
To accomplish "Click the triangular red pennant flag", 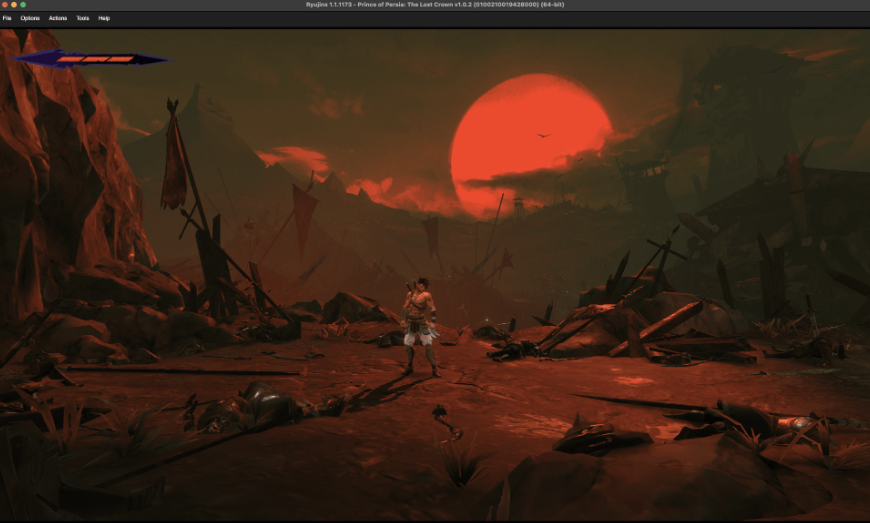I will point(304,212).
